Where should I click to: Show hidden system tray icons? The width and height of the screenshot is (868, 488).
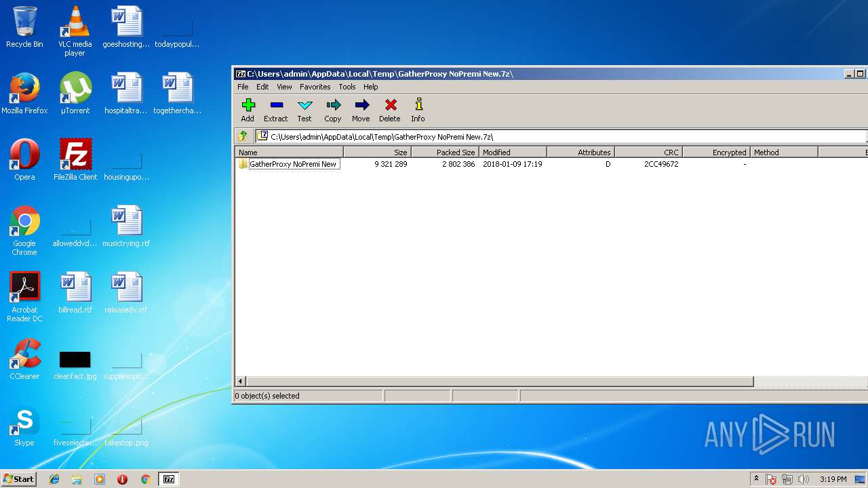pos(756,479)
